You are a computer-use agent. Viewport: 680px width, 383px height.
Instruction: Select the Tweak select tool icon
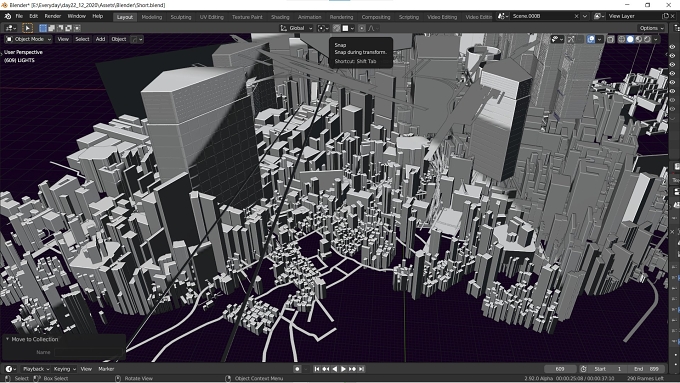click(27, 28)
